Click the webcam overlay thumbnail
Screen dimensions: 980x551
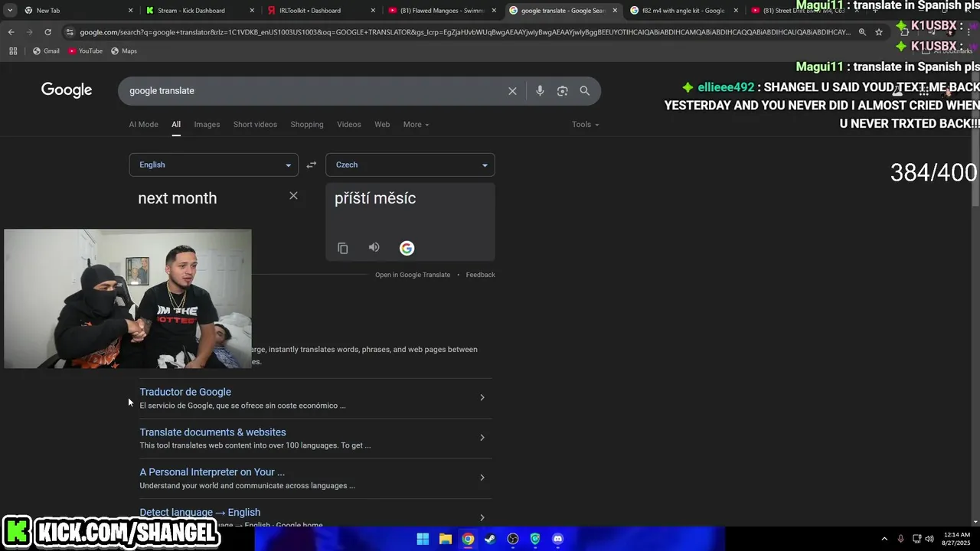pos(128,298)
